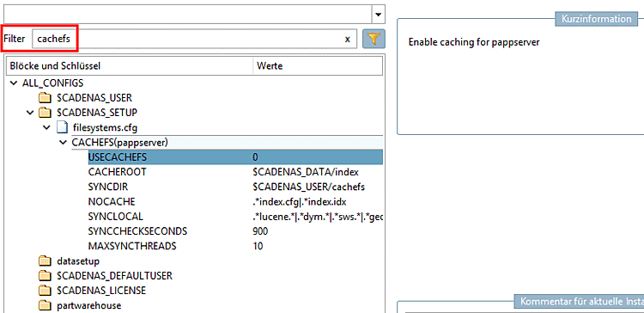Click the $CADENAS_DEFAULTUSER folder icon
The image size is (644, 313).
tap(45, 275)
